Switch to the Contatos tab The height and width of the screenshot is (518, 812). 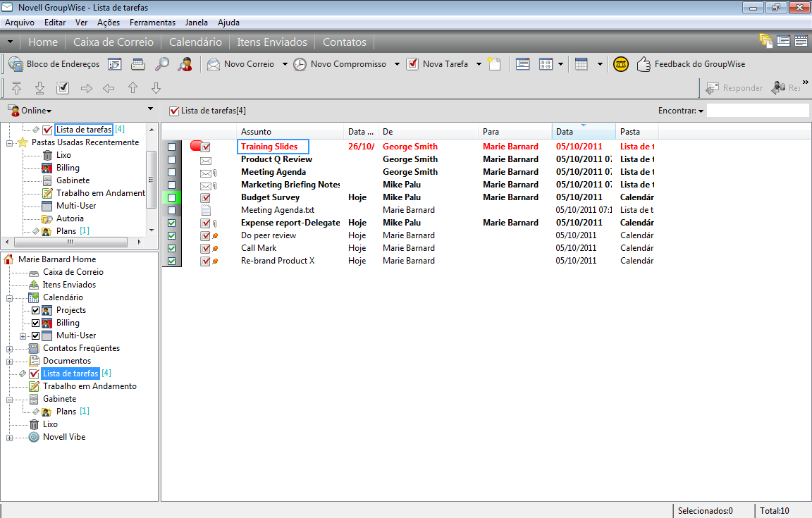(345, 42)
